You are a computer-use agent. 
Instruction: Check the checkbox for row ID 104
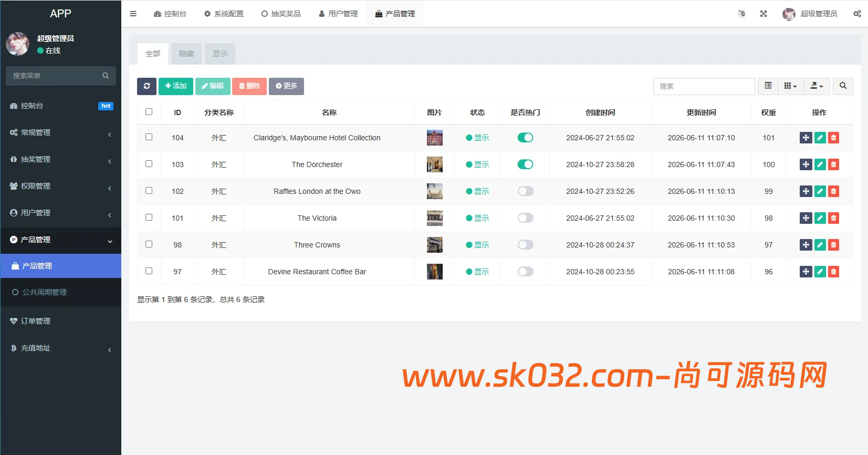(149, 137)
